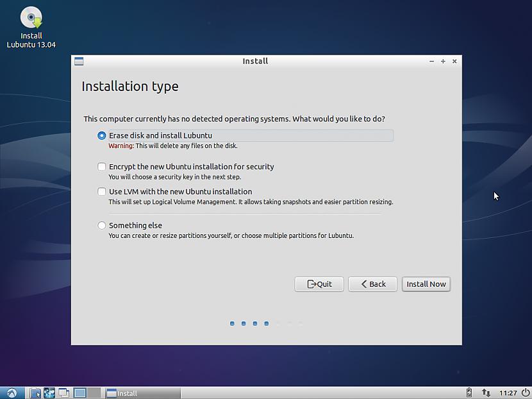Click the iconify all windows taskbar icon
This screenshot has height=399, width=532.
(x=63, y=393)
